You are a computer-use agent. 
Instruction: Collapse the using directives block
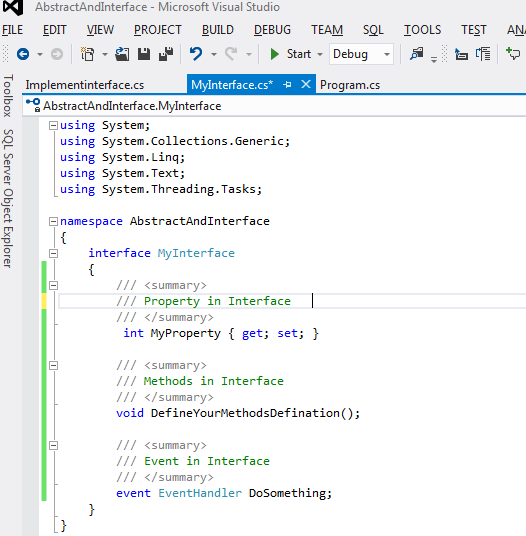pos(53,125)
